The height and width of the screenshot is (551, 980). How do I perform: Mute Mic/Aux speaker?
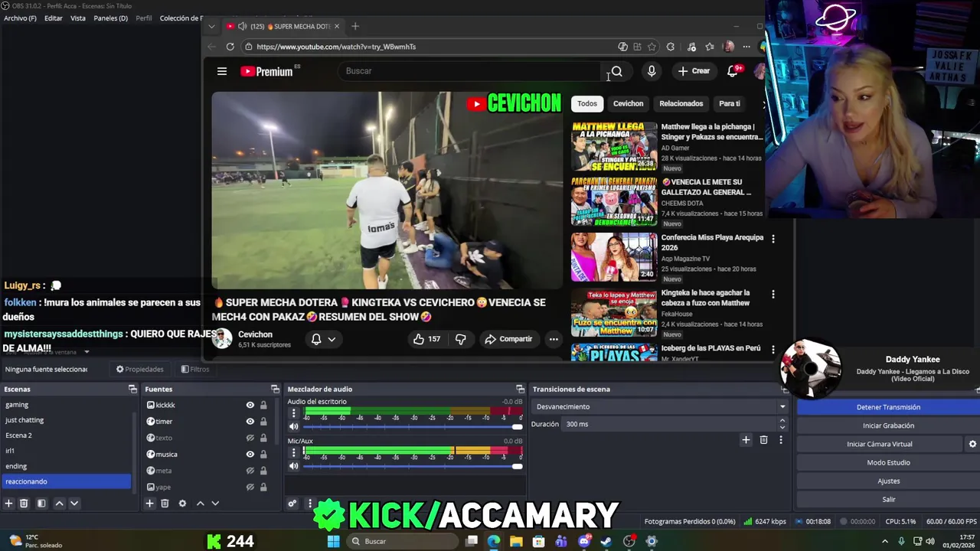click(293, 467)
